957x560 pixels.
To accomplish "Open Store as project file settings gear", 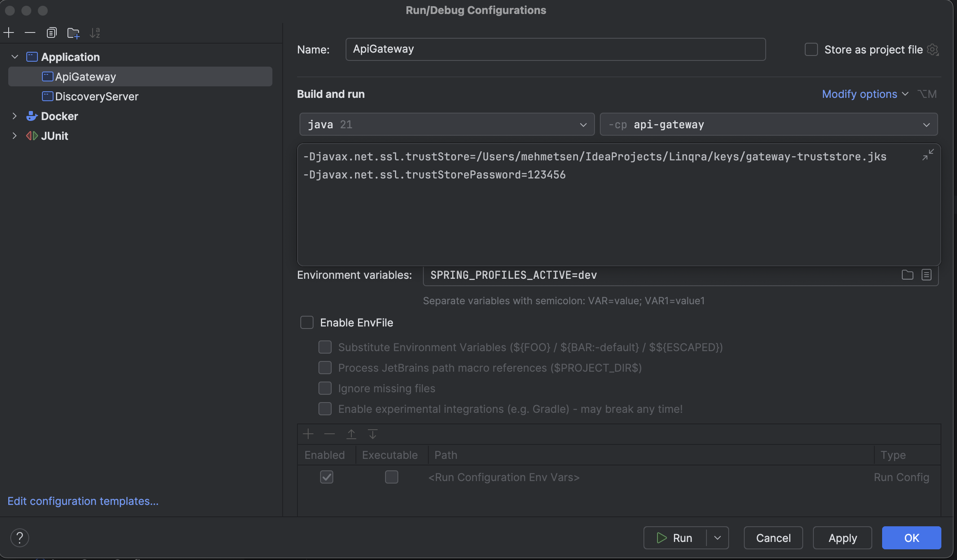I will tap(933, 49).
